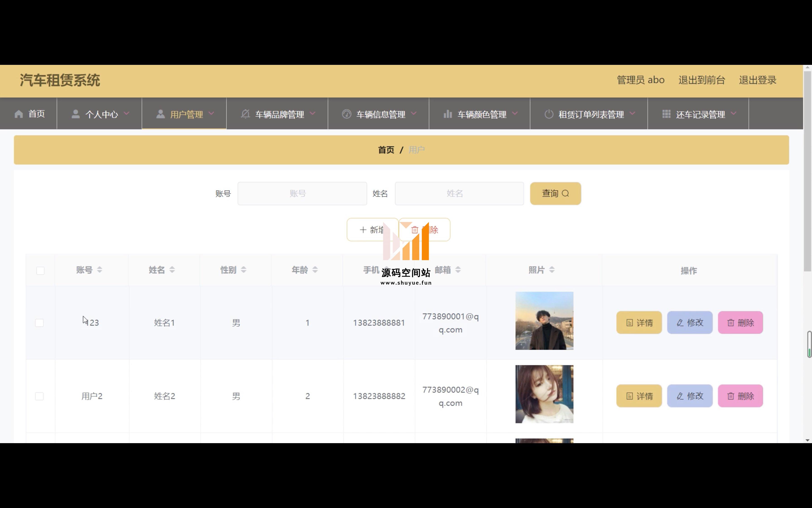Image resolution: width=812 pixels, height=508 pixels.
Task: Click the document icon in 姓名2 详情 button
Action: click(x=630, y=396)
